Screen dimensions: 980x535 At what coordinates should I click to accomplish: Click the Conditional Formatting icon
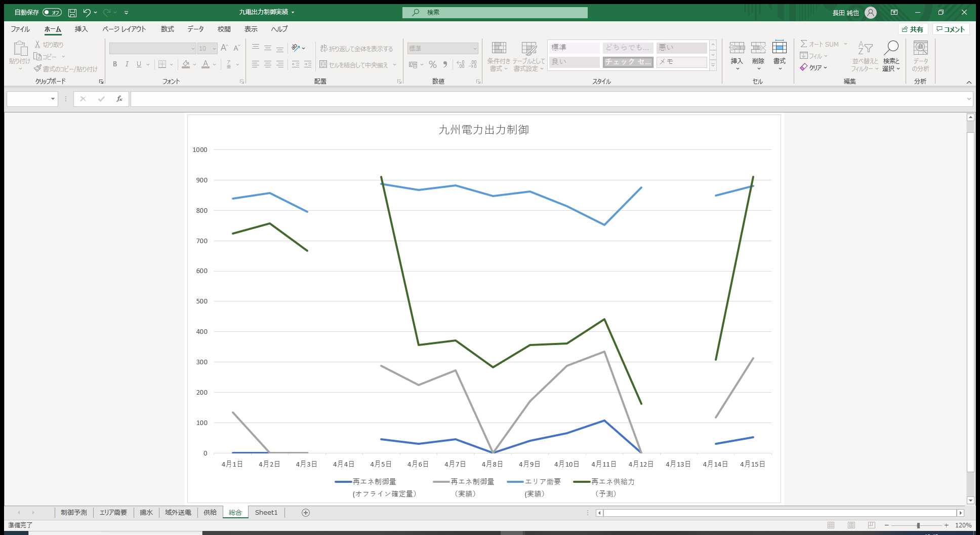click(499, 48)
